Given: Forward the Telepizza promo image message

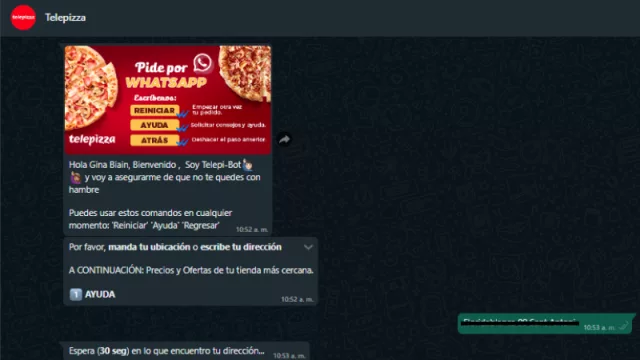Looking at the screenshot, I should tap(284, 139).
